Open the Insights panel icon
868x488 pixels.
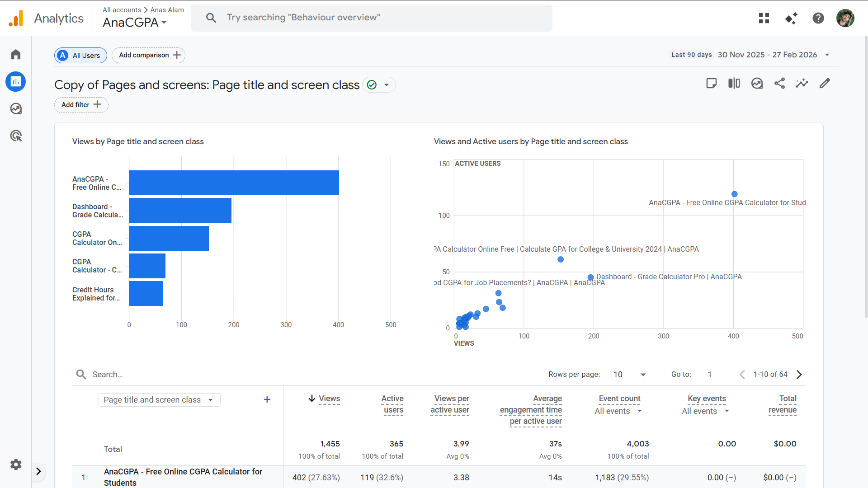point(757,83)
